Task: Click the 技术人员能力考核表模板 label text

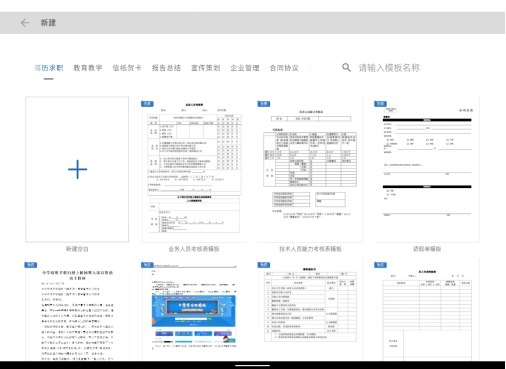Action: 311,249
